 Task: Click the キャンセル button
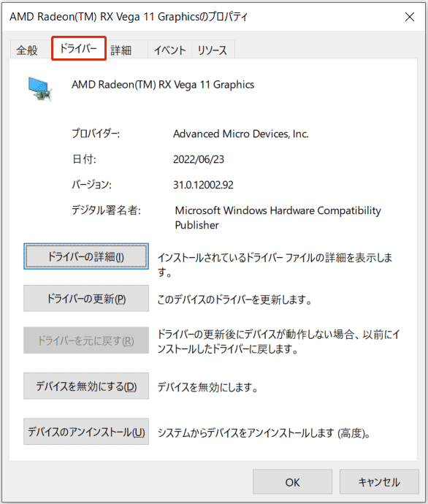pos(379,482)
